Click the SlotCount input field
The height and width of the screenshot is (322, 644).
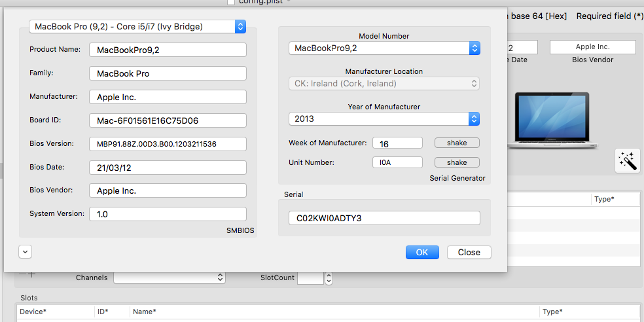pos(310,278)
